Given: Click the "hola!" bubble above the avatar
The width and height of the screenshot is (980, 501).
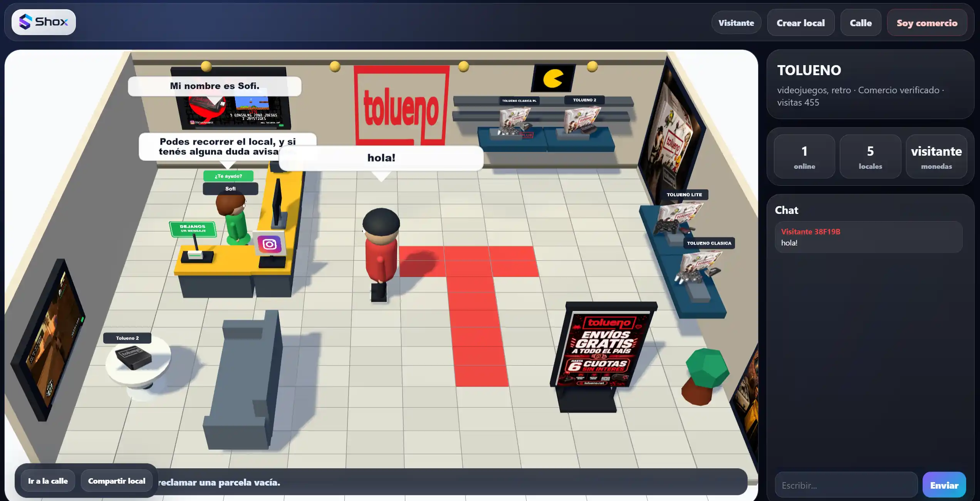Looking at the screenshot, I should (x=381, y=158).
